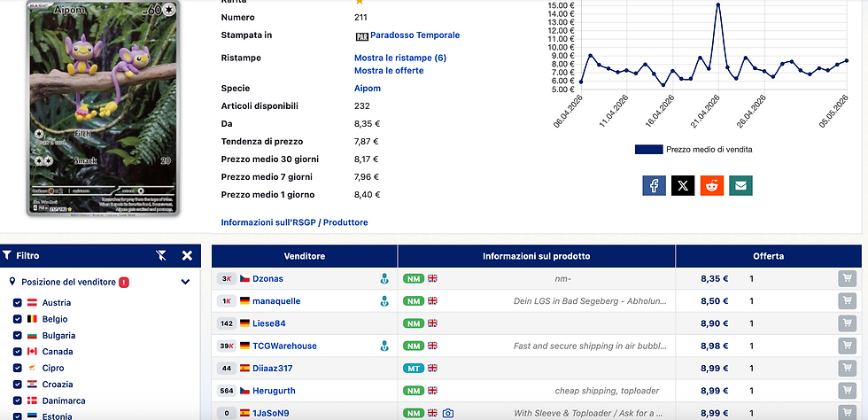Enlarge the Aipom card image
This screenshot has height=420, width=868.
(103, 107)
